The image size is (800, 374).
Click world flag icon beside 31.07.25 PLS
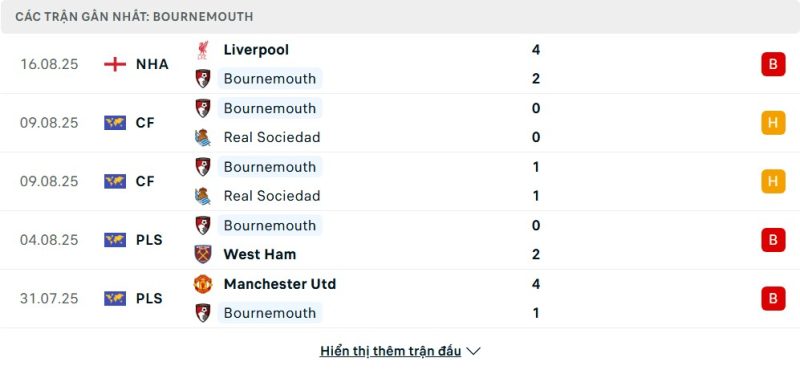coord(115,298)
